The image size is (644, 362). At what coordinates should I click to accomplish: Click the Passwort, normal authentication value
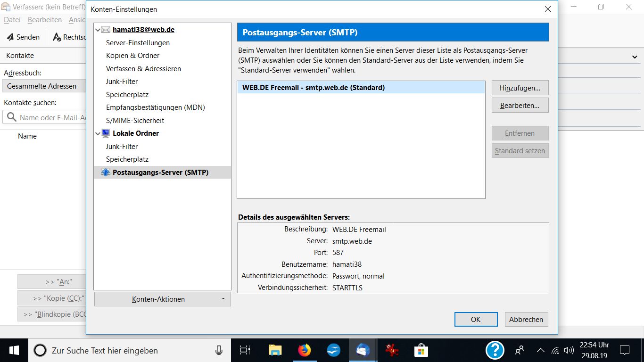(358, 276)
